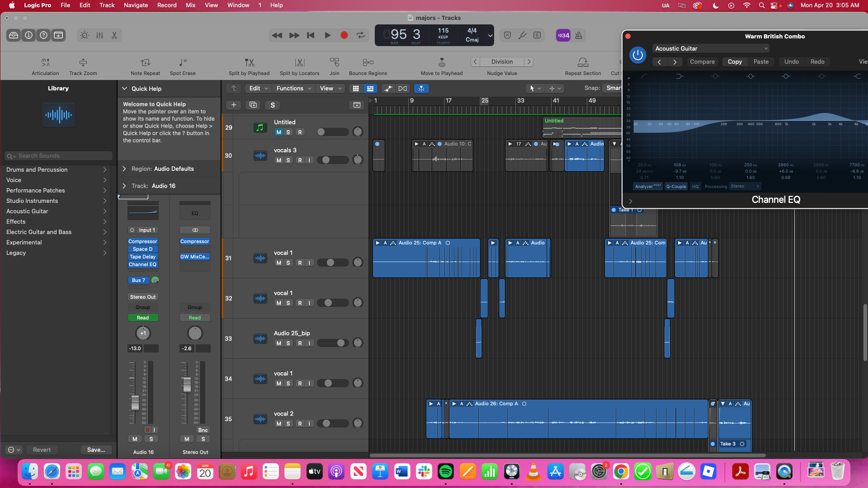Click the Duplicate Track button
The image size is (868, 488).
coord(253,105)
